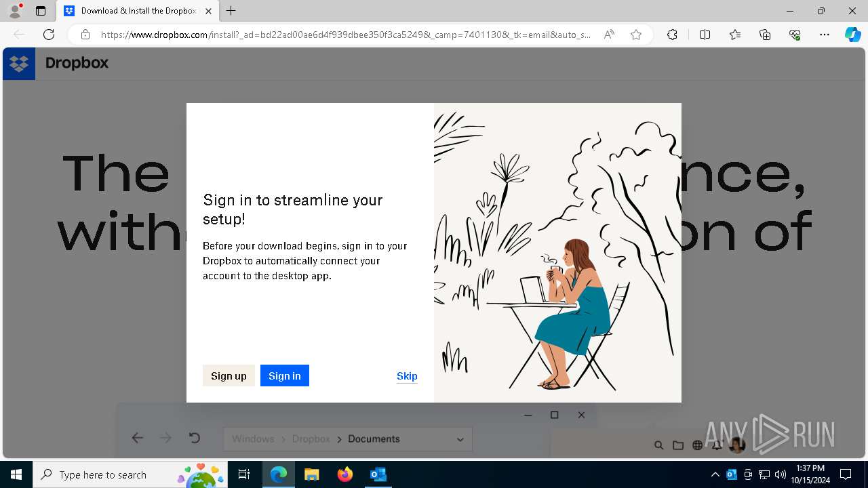Refresh the Dropbox page
The height and width of the screenshot is (488, 868).
pos(49,35)
